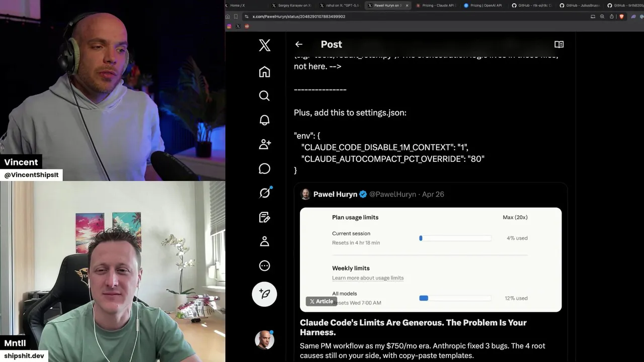This screenshot has width=644, height=362.
Task: Click the round compose Post button
Action: 264,294
